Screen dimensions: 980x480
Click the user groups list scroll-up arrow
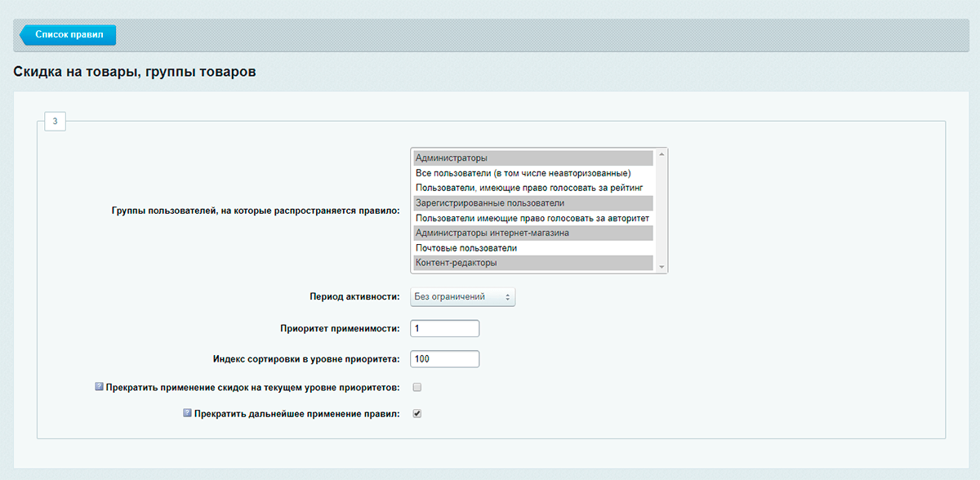pyautogui.click(x=661, y=153)
